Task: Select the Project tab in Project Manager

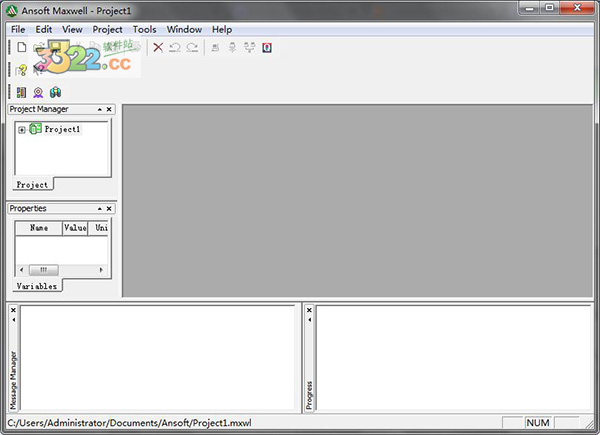Action: tap(33, 184)
